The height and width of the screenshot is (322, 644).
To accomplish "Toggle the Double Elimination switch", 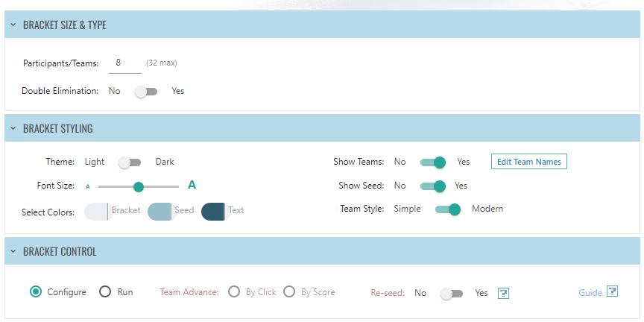I will pos(146,91).
